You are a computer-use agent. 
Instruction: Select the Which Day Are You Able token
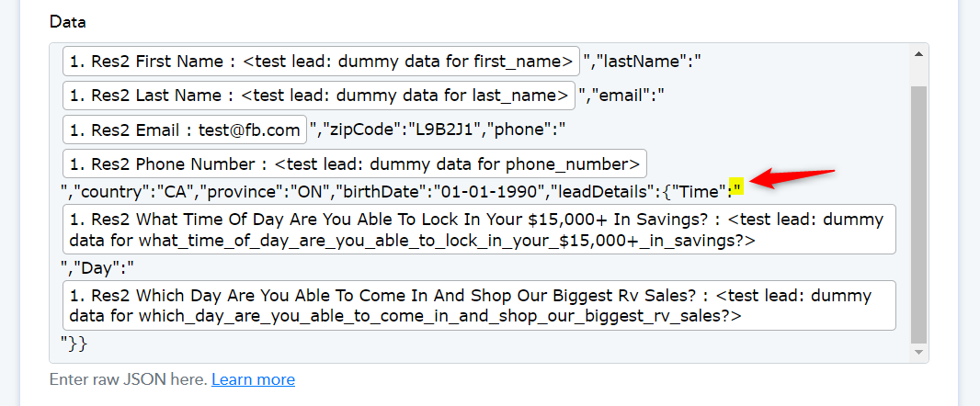479,306
